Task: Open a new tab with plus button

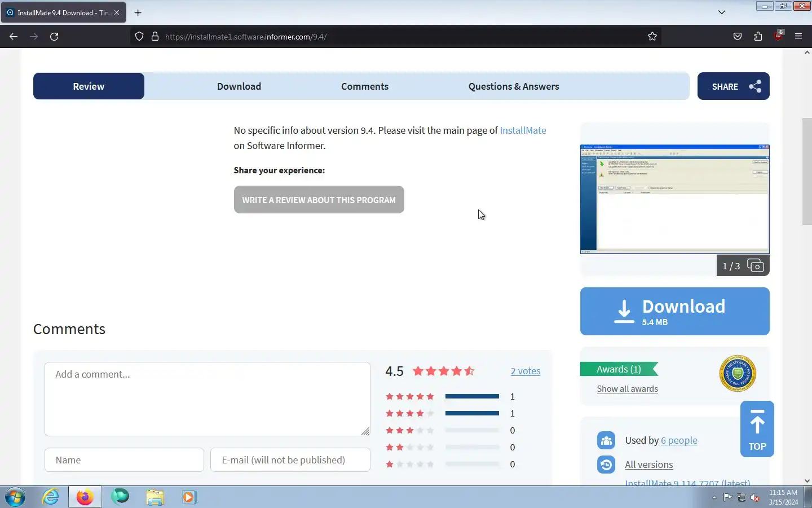Action: click(x=138, y=12)
